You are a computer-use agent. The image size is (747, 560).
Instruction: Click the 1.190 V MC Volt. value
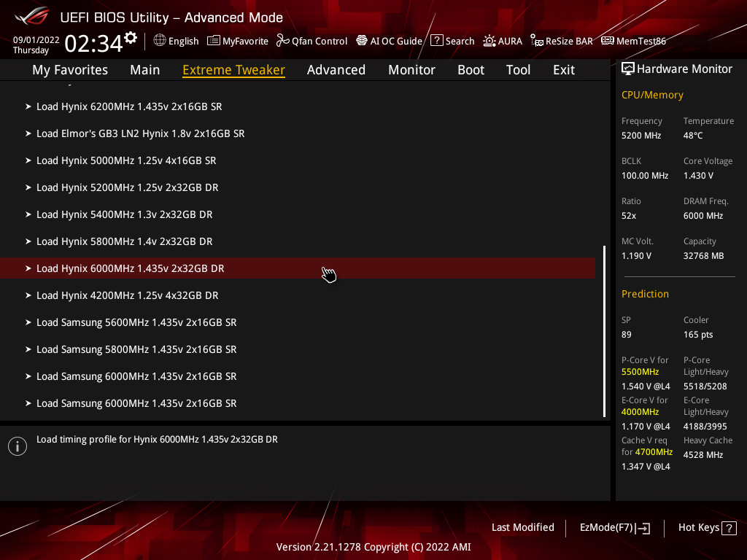(x=636, y=256)
